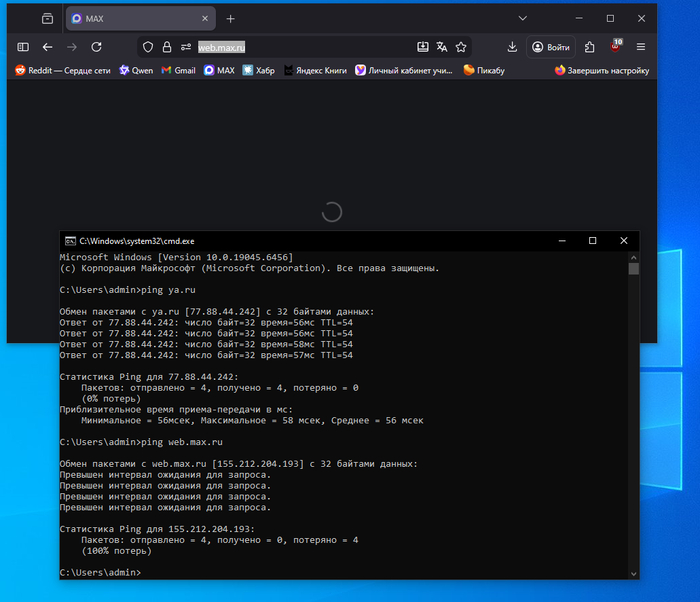Open the Firefox hamburger application menu
The height and width of the screenshot is (602, 700).
point(641,47)
